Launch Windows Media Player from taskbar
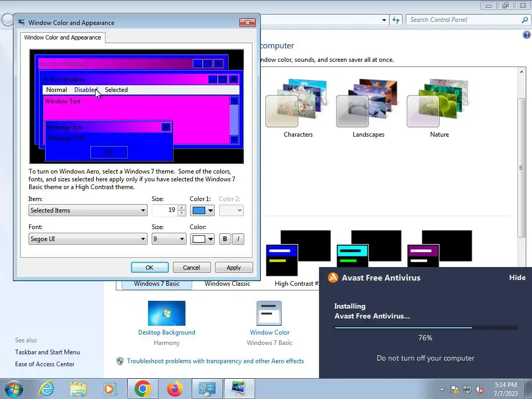The height and width of the screenshot is (399, 532). pyautogui.click(x=110, y=389)
